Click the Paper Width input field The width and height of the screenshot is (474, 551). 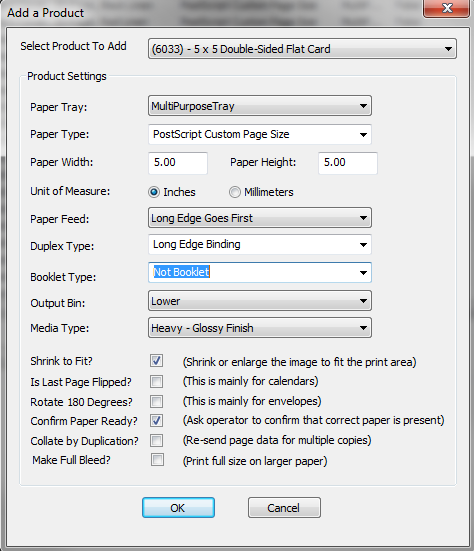tap(178, 163)
